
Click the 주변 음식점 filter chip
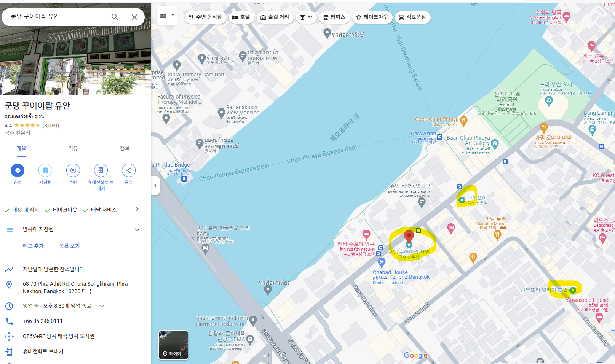click(205, 17)
